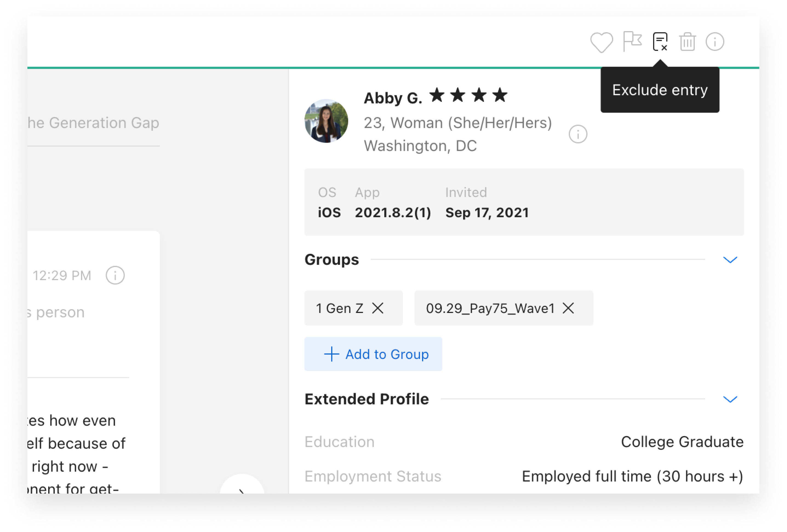Screen dimensions: 787x532
Task: Favorite the entry with the heart icon
Action: pos(602,42)
